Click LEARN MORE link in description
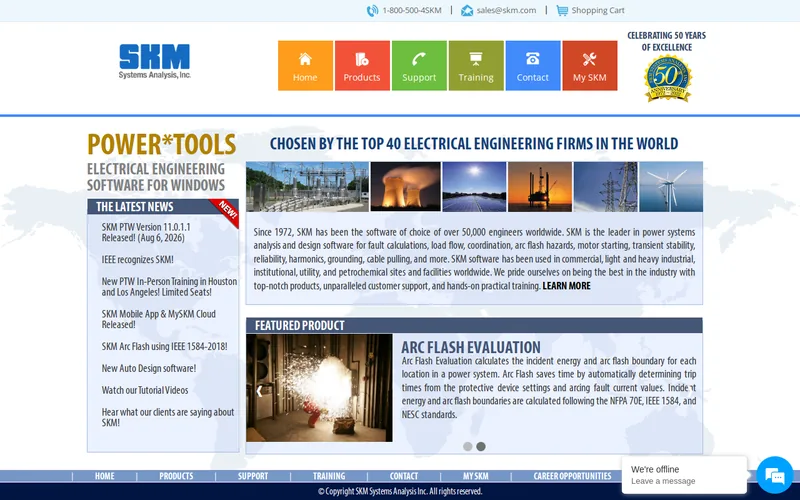This screenshot has width=800, height=500. coord(566,286)
